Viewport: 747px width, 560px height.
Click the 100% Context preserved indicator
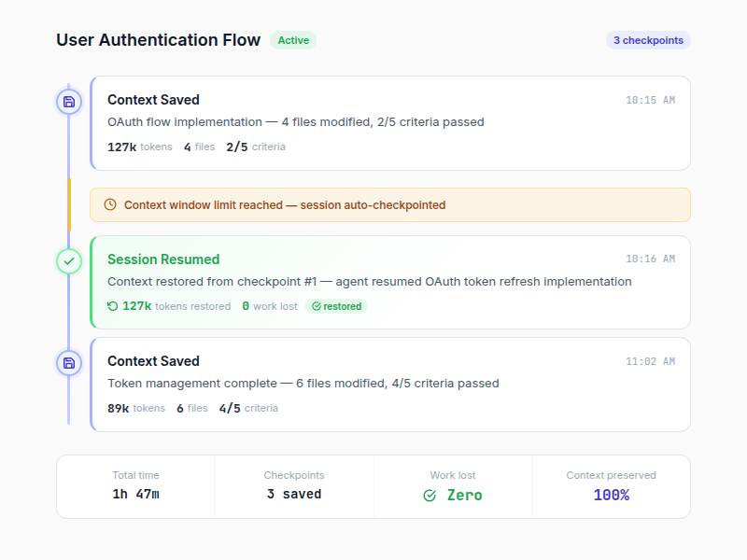[x=612, y=495]
